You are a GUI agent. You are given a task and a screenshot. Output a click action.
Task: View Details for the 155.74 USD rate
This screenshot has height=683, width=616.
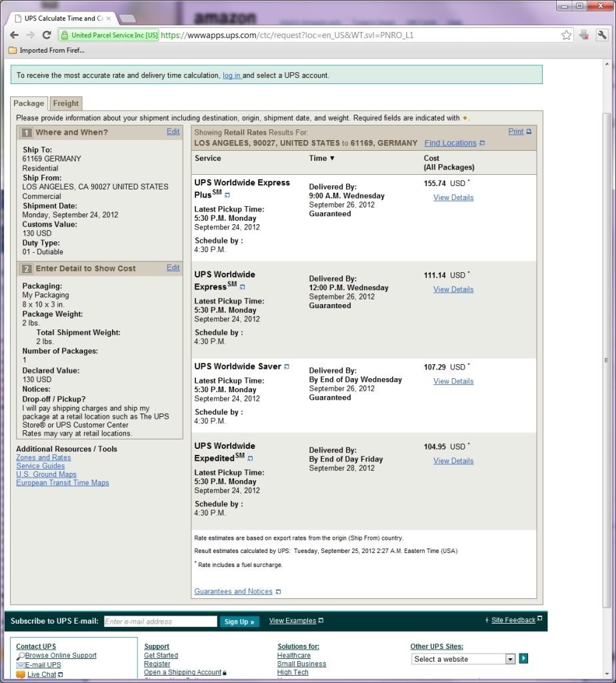453,197
